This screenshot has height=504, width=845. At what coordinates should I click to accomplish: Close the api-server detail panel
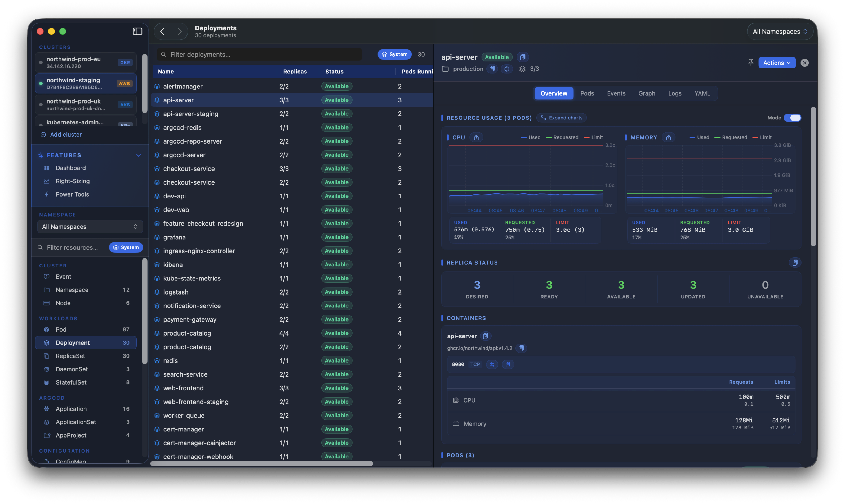click(x=804, y=63)
